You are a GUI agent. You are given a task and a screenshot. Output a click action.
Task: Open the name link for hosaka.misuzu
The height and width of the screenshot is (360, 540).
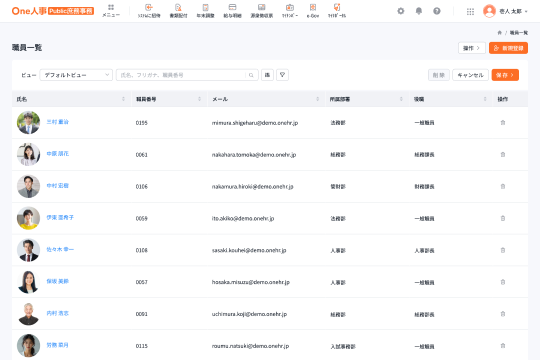[x=58, y=281]
